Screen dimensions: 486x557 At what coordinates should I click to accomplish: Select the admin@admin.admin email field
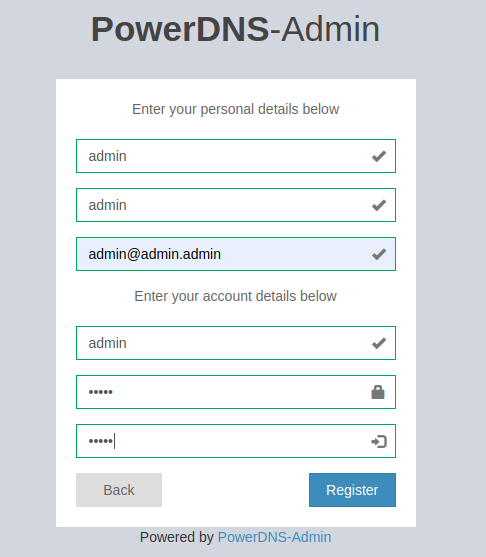click(x=236, y=254)
